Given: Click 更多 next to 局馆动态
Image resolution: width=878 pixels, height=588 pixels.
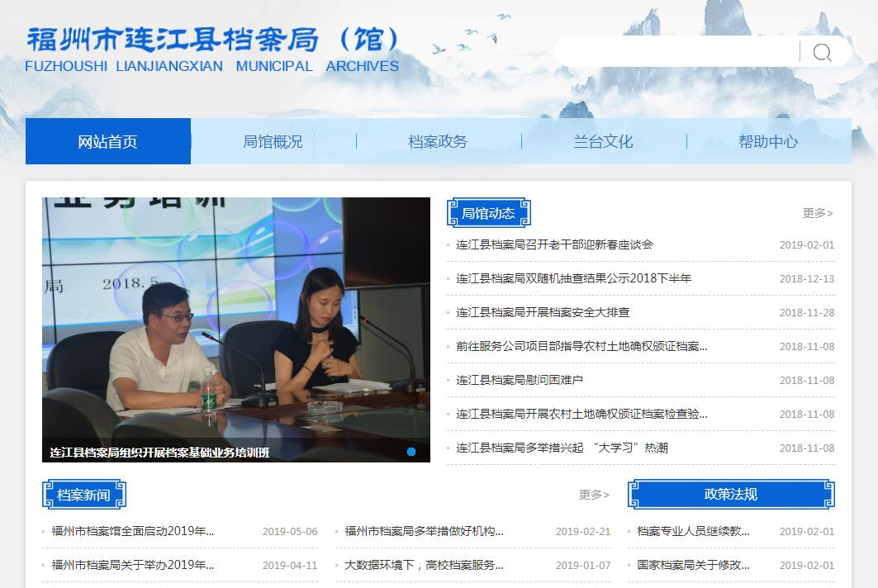Looking at the screenshot, I should [x=818, y=213].
